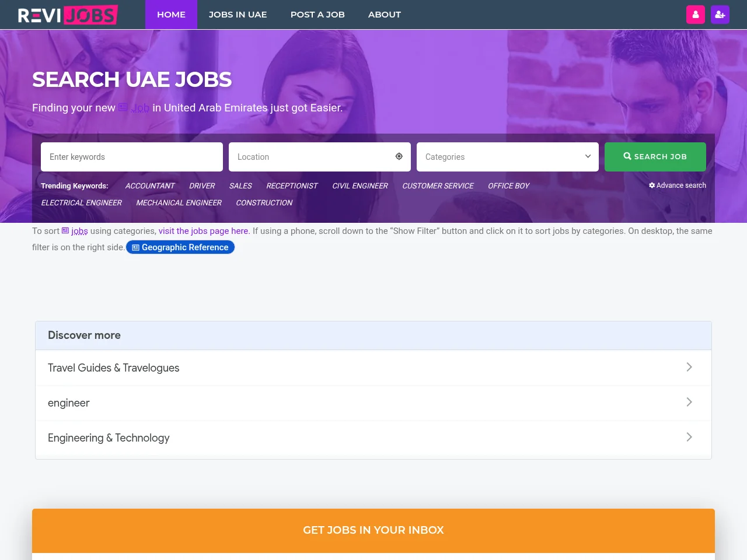Select the CIVIL ENGINEER keyword
This screenshot has width=747, height=560.
(360, 185)
